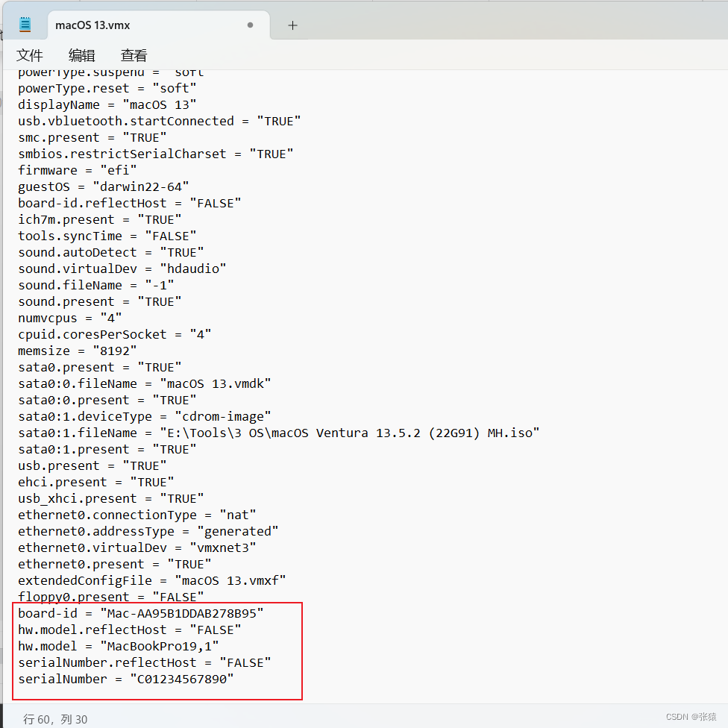Place cursor on firmware = "efi" line
728x728 pixels.
point(78,170)
